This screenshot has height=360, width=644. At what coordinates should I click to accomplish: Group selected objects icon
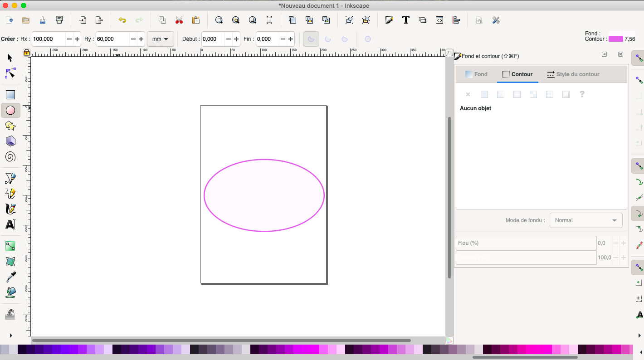[349, 20]
